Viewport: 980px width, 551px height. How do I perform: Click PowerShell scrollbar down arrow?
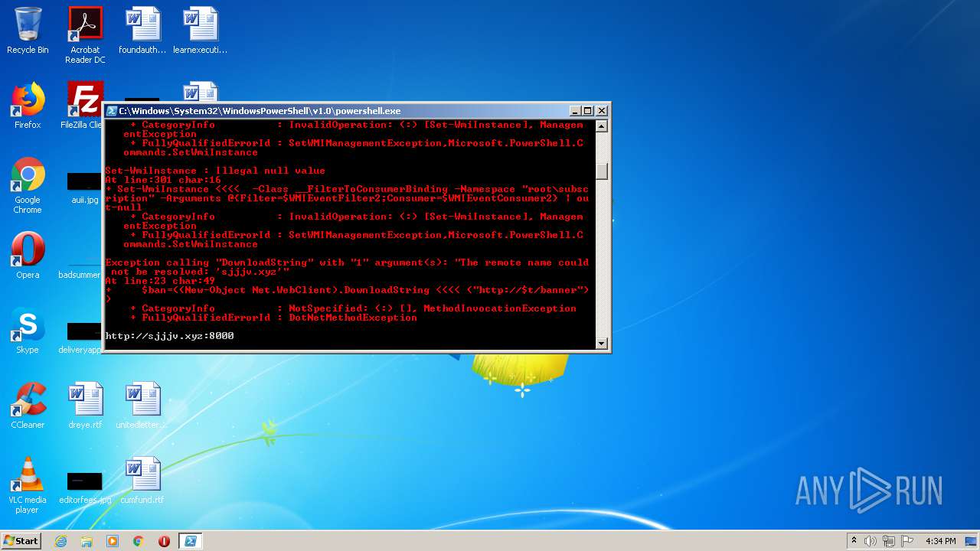(602, 344)
